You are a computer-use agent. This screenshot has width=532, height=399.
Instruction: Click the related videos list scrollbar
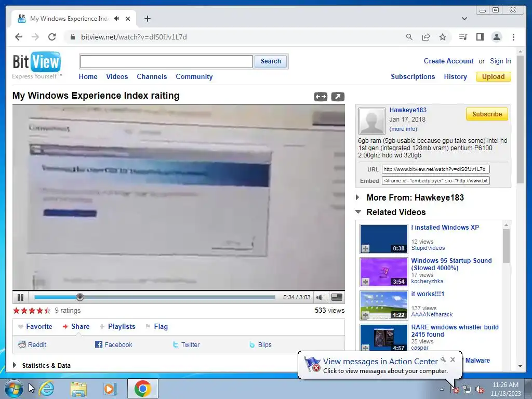pyautogui.click(x=506, y=246)
